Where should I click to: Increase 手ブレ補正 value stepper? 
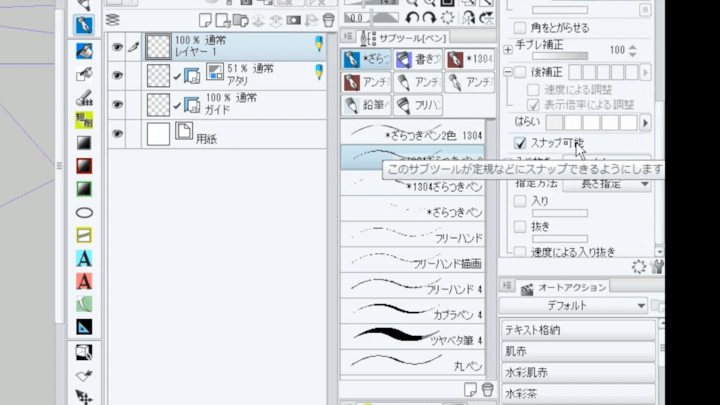tap(633, 46)
